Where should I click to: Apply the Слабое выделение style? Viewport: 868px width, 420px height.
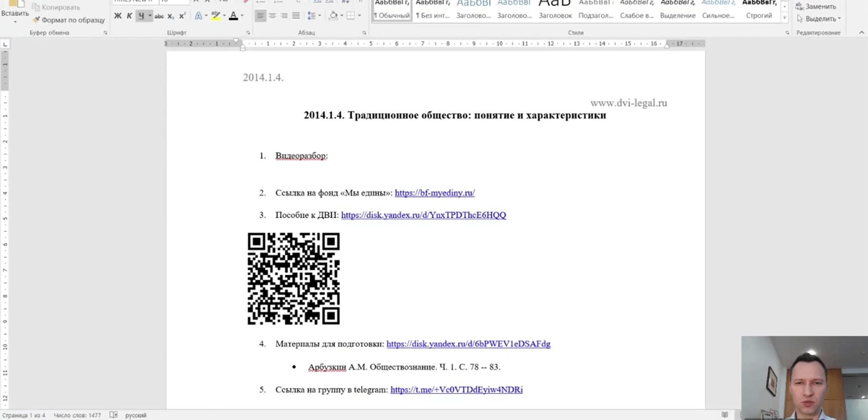pos(637,10)
